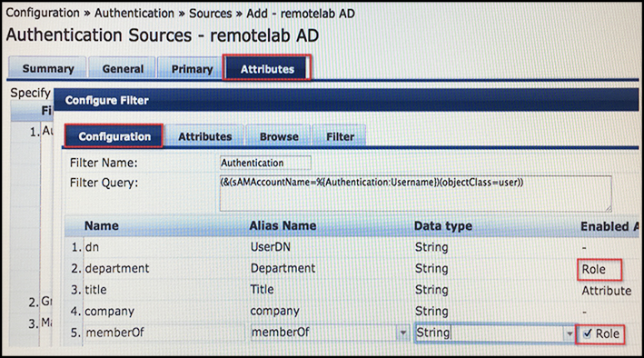Open the Filter tab

pyautogui.click(x=340, y=136)
